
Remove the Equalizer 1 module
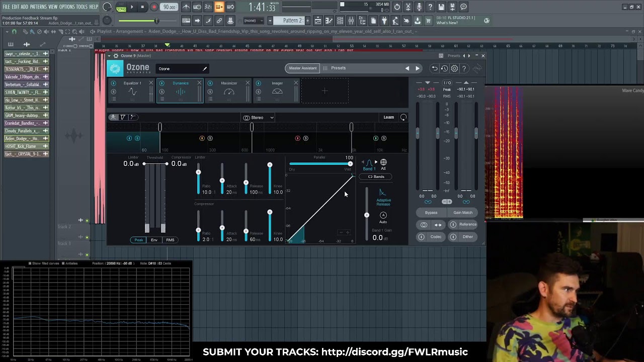pyautogui.click(x=151, y=83)
